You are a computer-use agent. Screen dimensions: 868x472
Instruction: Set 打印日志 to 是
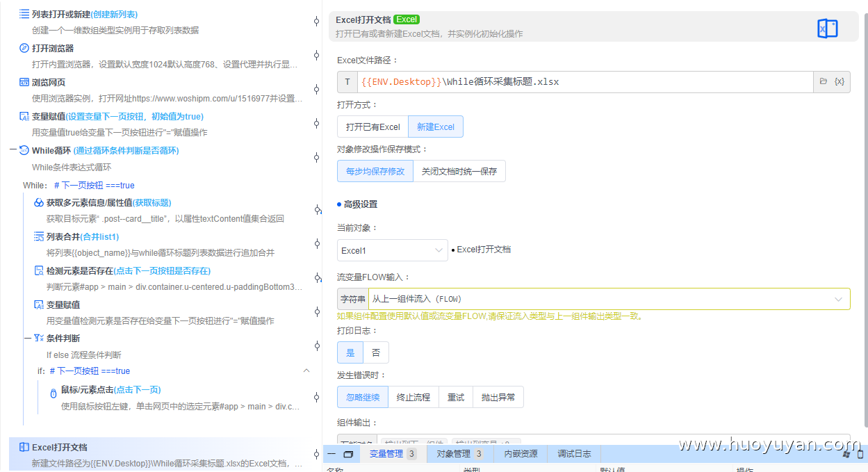pyautogui.click(x=350, y=352)
